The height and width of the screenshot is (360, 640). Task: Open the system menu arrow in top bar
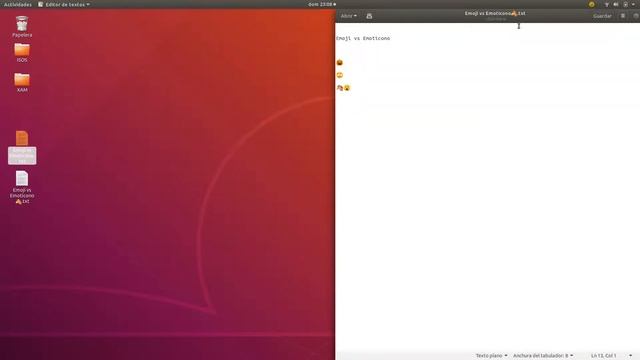tap(633, 4)
